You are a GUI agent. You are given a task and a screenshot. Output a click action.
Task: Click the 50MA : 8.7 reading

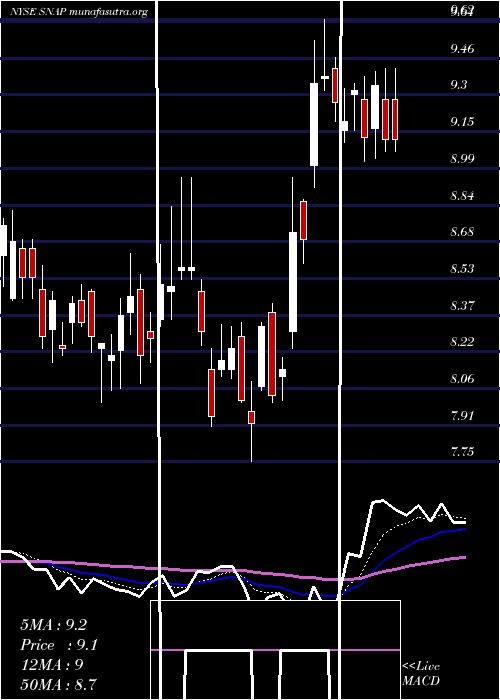click(x=59, y=684)
